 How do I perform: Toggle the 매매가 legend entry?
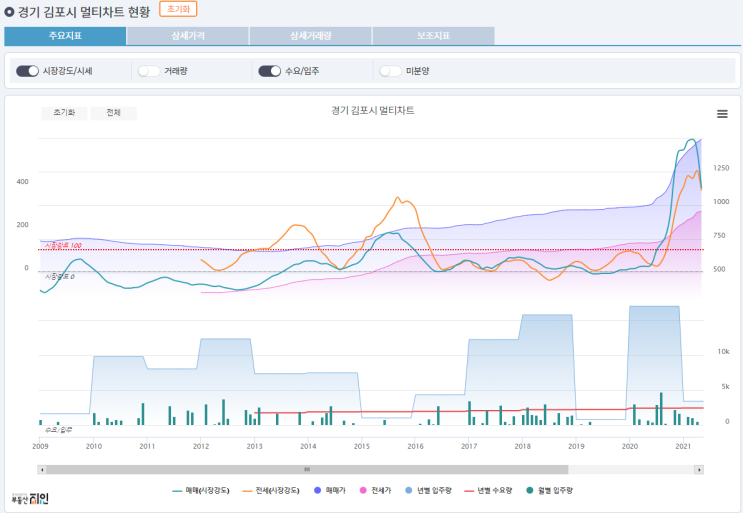click(x=330, y=491)
